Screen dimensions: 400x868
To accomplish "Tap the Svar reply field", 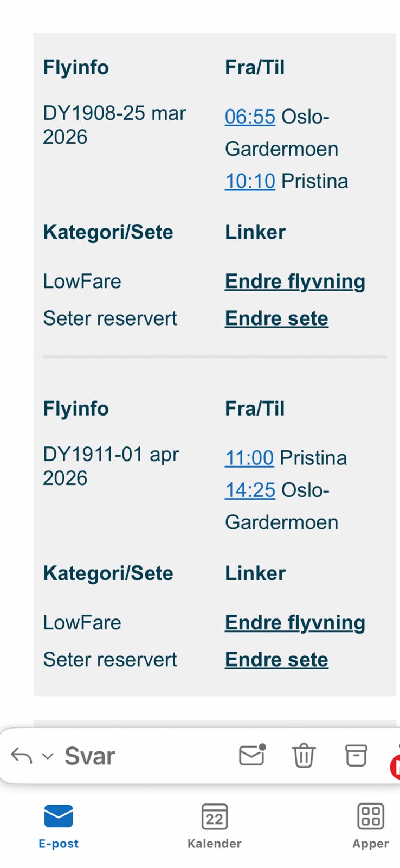I will (89, 756).
